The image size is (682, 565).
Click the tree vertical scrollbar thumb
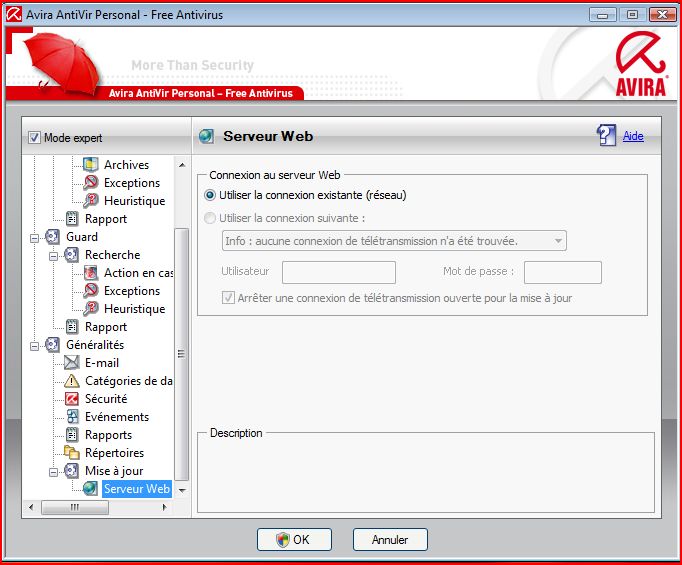182,354
